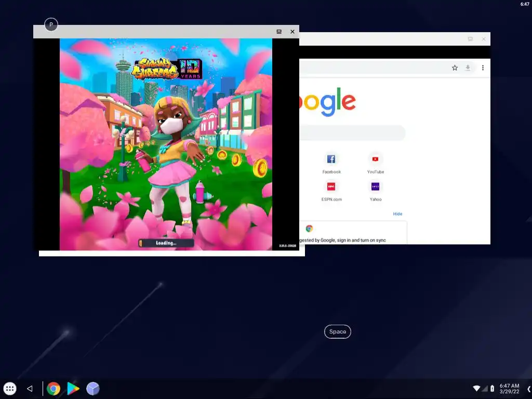This screenshot has width=532, height=399.
Task: Open the YouTube shortcut tile
Action: (375, 163)
